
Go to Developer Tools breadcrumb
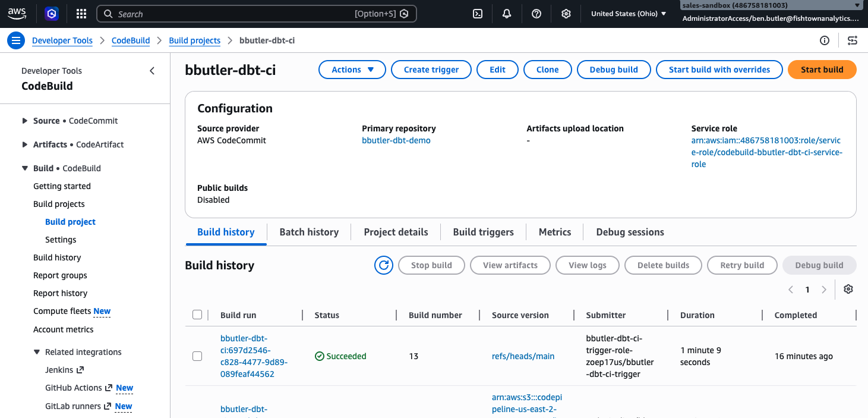[x=62, y=40]
